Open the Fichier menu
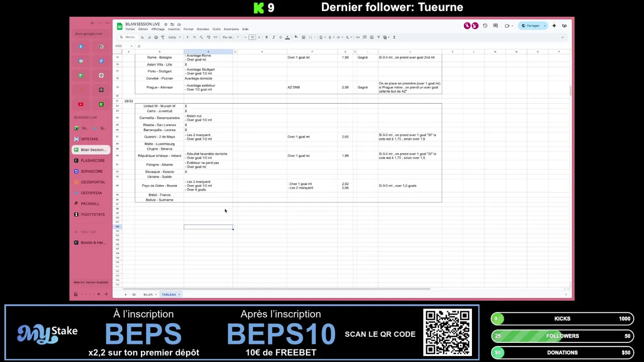Viewport: 644px width, 362px height. pyautogui.click(x=130, y=29)
